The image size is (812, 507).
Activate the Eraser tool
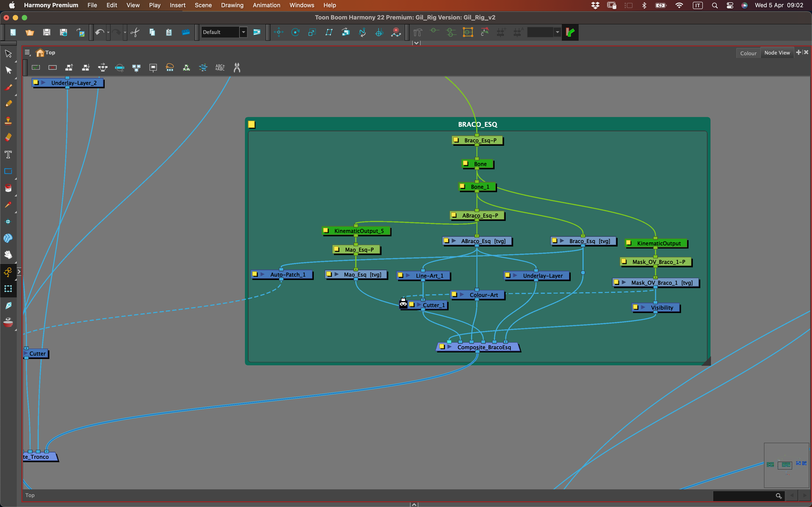tap(8, 137)
